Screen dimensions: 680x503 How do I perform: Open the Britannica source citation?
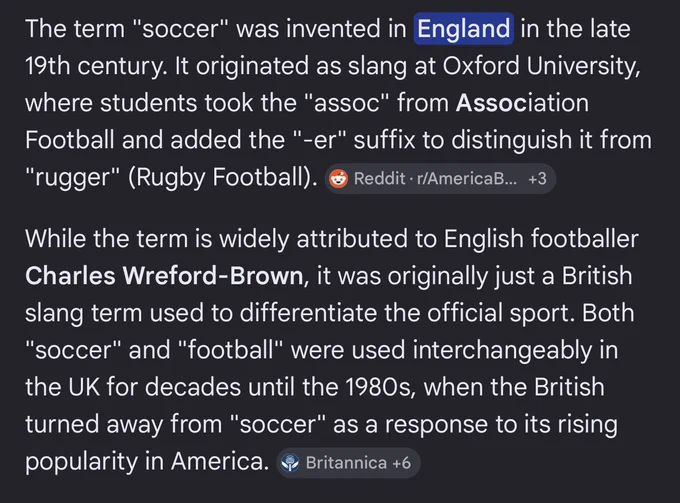click(x=348, y=463)
